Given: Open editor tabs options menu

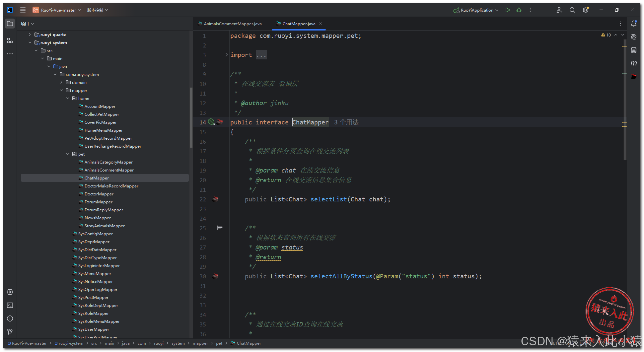Looking at the screenshot, I should pos(620,24).
